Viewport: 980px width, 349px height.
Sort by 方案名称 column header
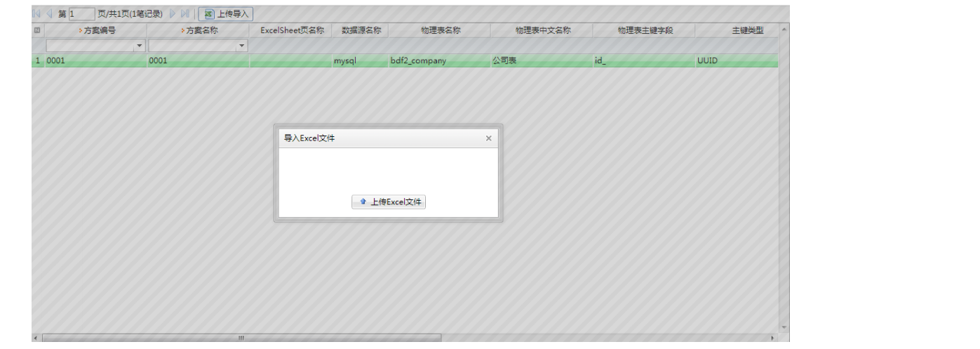pos(199,30)
